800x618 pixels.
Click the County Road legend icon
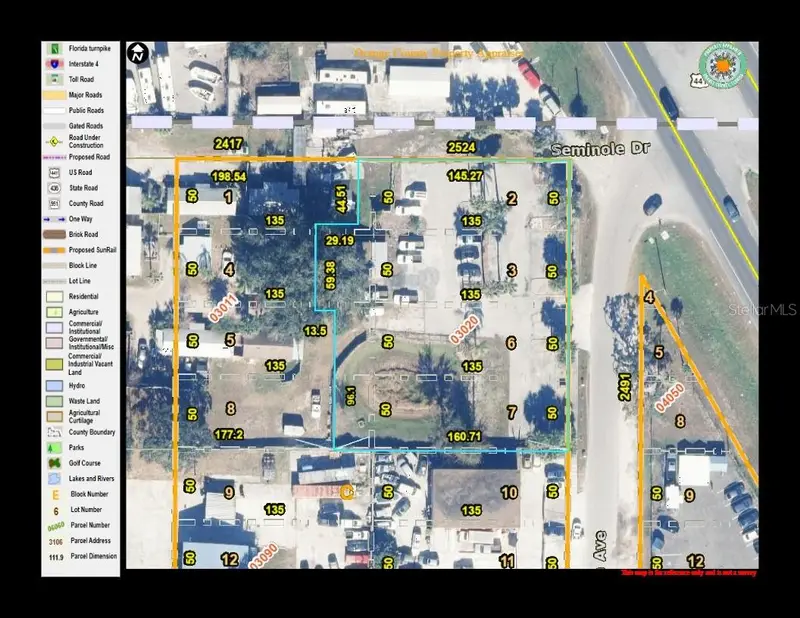[55, 204]
